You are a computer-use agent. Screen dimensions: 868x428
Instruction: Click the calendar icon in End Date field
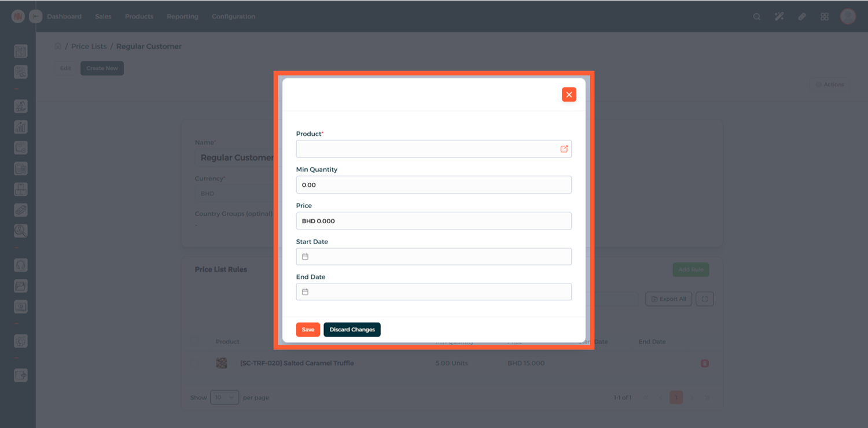click(x=306, y=292)
